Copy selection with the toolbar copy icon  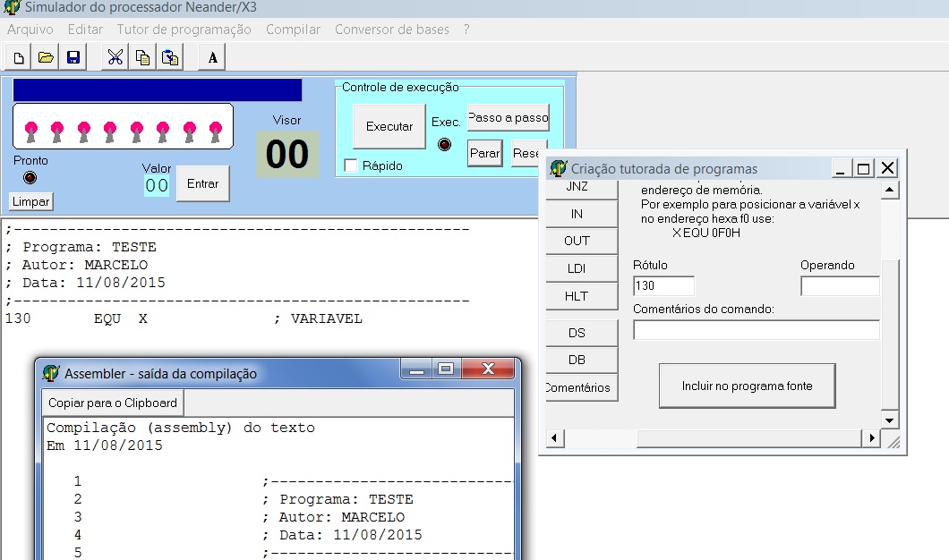(142, 57)
